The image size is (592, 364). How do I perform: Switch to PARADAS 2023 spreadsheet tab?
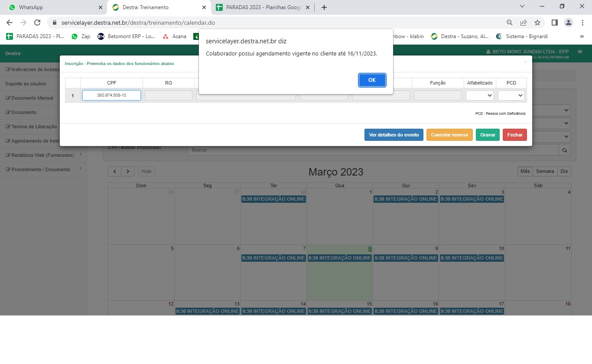(260, 7)
